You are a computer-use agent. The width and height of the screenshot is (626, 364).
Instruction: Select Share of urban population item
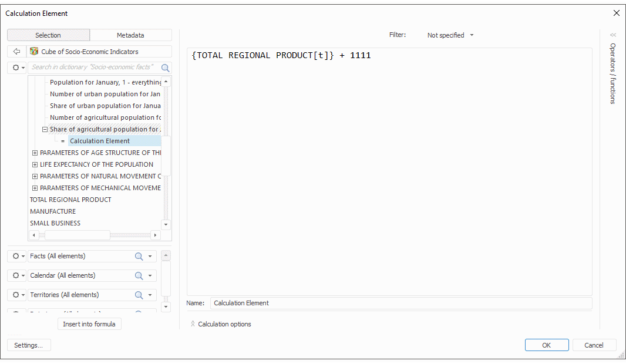[x=105, y=106]
